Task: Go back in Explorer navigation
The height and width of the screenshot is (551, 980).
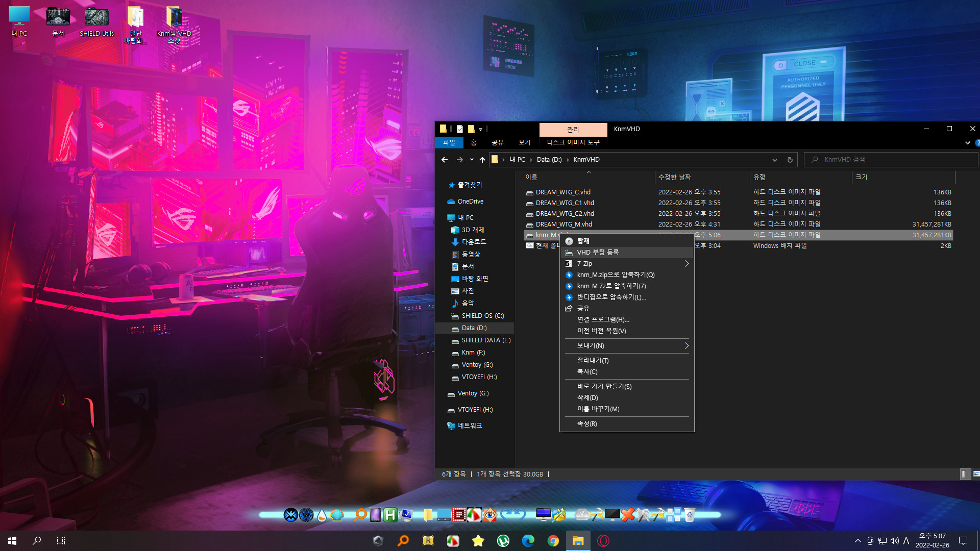Action: coord(445,160)
